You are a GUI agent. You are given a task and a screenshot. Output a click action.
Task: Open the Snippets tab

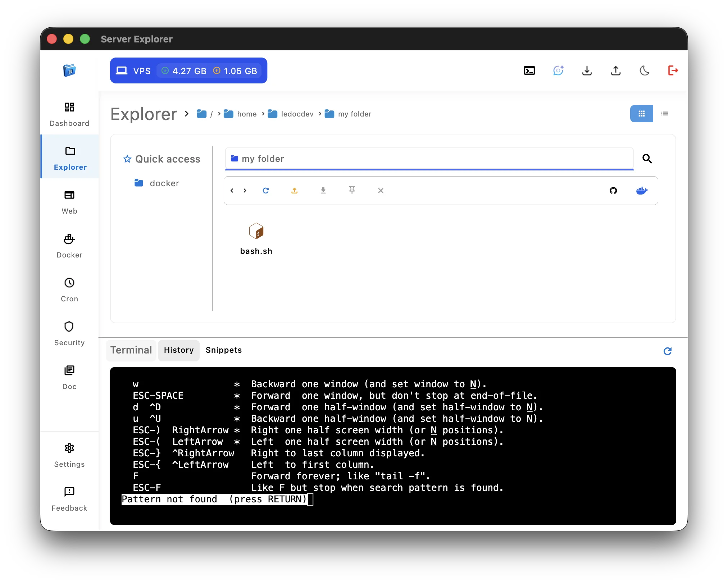pos(223,350)
